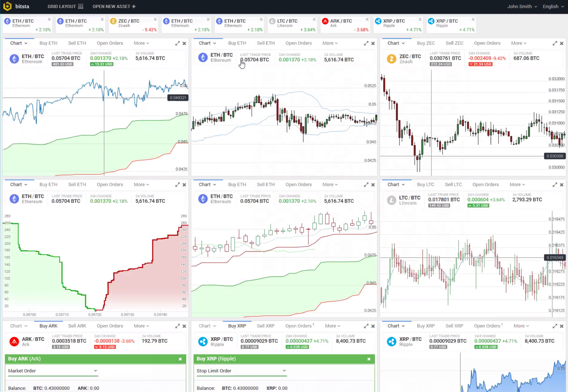Click the XRP: 0.00 balance value
The width and height of the screenshot is (568, 392).
[x=277, y=388]
